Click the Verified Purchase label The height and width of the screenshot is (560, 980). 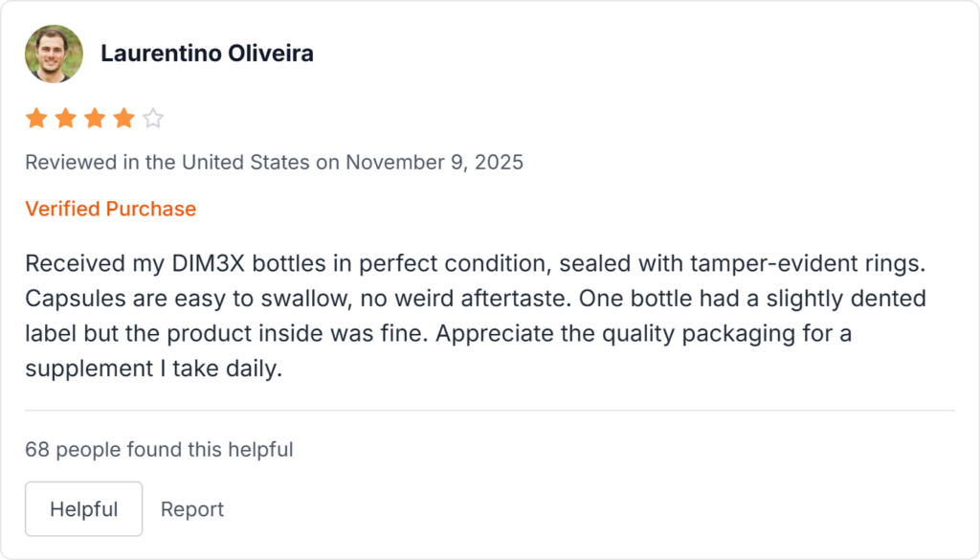click(x=110, y=209)
